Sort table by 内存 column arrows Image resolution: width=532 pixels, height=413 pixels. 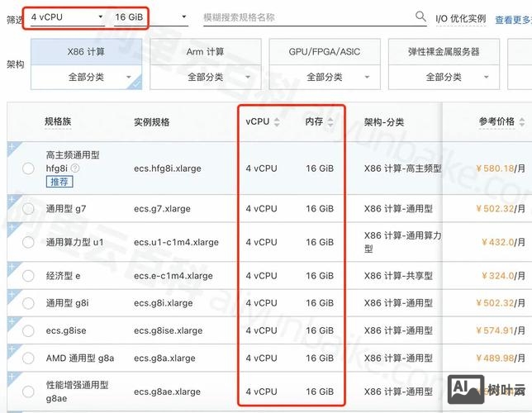click(330, 121)
